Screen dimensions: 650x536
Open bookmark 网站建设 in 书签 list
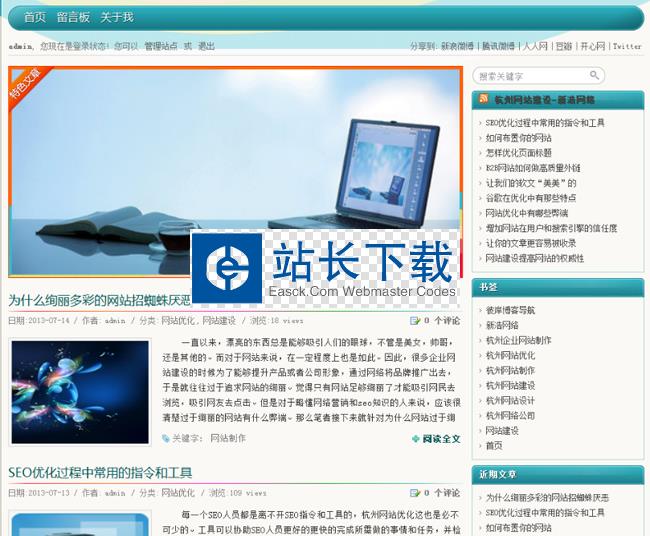click(502, 431)
